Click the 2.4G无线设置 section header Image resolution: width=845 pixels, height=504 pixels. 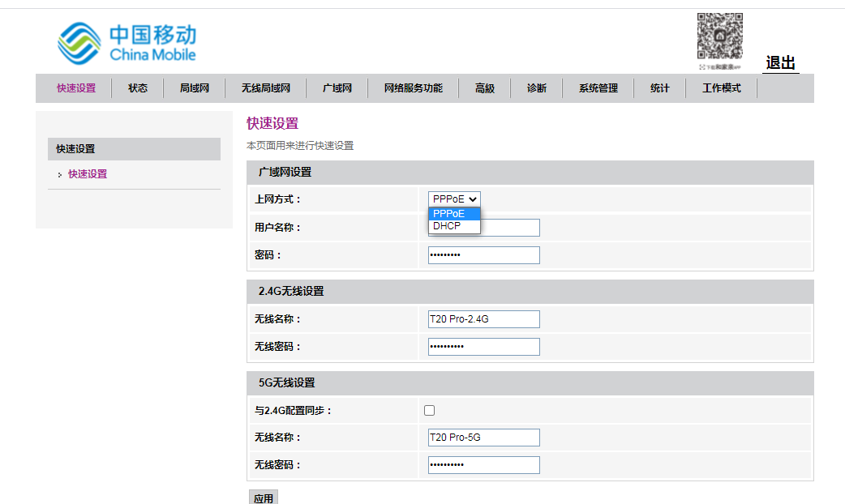click(530, 292)
